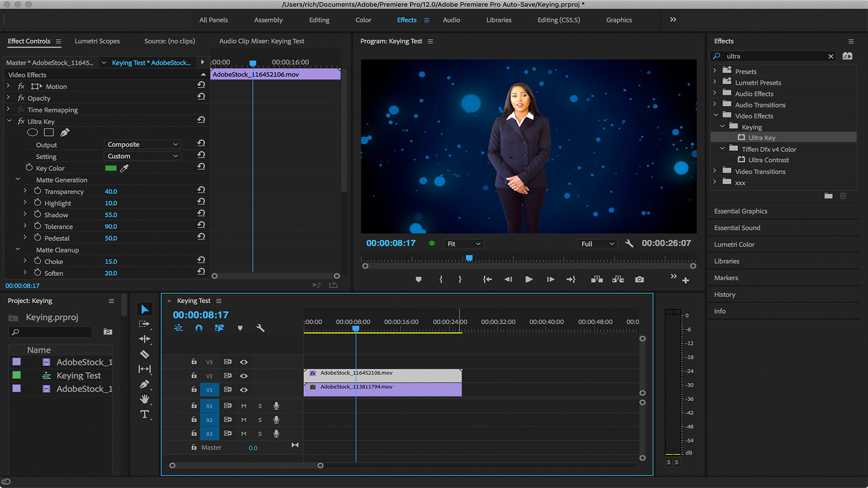Image resolution: width=868 pixels, height=488 pixels.
Task: Click the Export Frame camera icon
Action: point(639,280)
